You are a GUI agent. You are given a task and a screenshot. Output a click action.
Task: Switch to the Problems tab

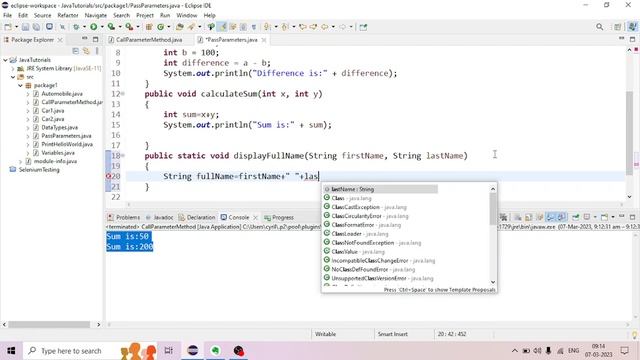[124, 217]
